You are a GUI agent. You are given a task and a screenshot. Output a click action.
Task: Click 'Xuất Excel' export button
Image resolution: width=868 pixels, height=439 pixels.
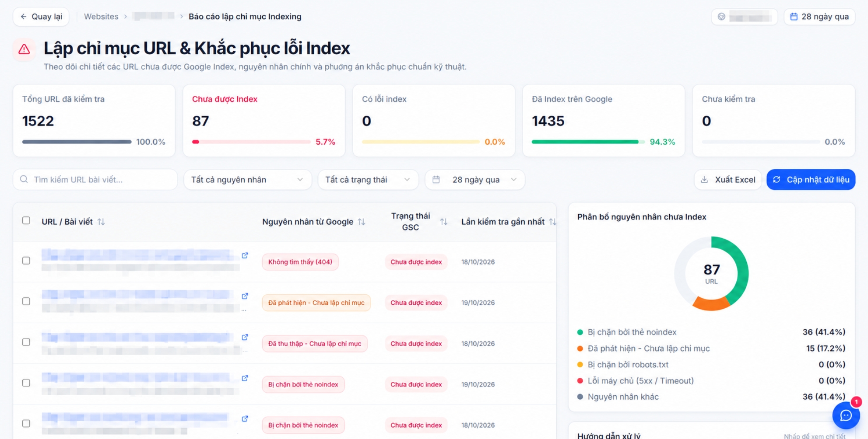(728, 180)
